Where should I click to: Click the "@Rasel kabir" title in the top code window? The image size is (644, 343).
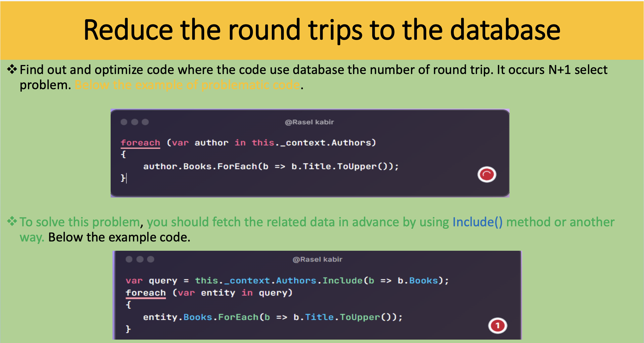[309, 122]
